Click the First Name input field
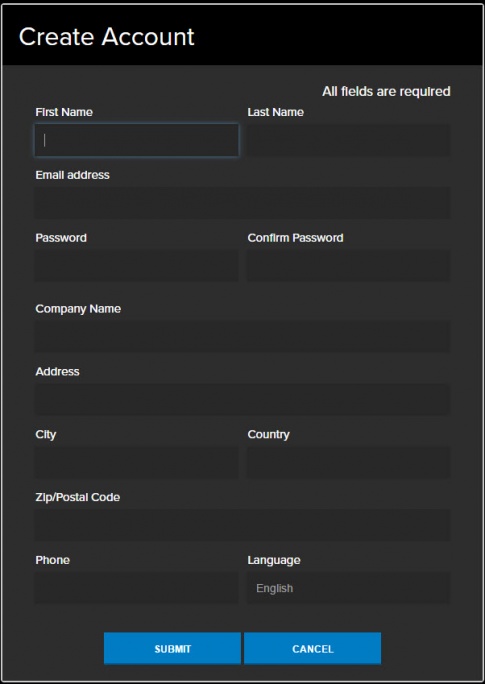The width and height of the screenshot is (485, 684). click(137, 140)
